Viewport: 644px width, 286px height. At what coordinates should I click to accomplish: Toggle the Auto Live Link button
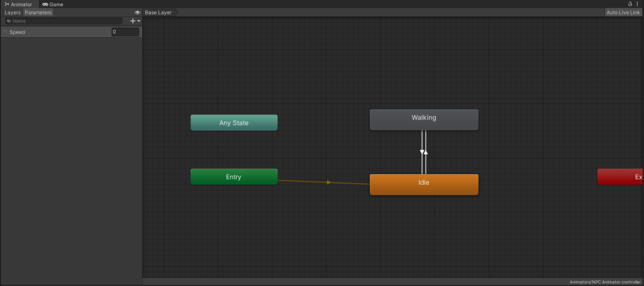pyautogui.click(x=623, y=13)
